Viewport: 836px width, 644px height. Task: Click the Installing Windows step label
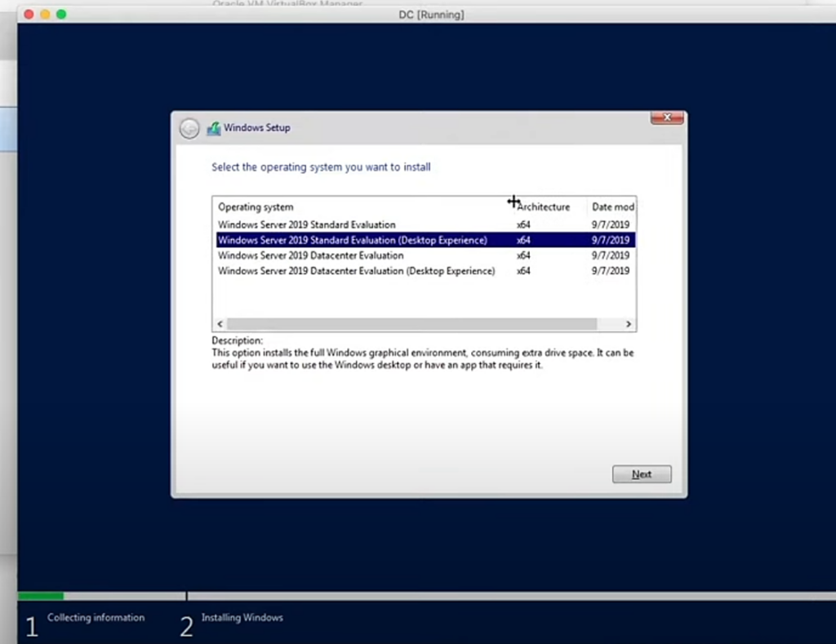coord(242,618)
